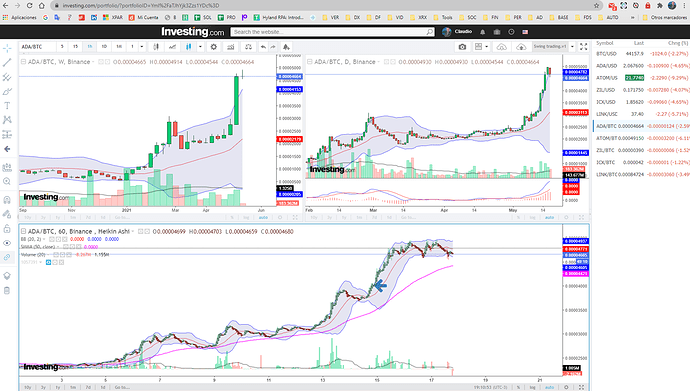Toggle auto scale on the bottom chart
The height and width of the screenshot is (391, 690).
(x=549, y=387)
